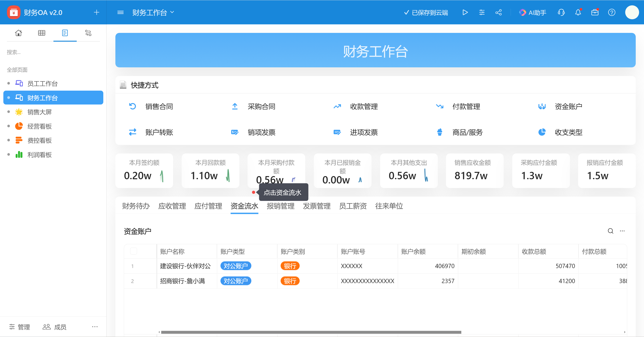Switch to the table grid icon tab
Screen dimensions: 644x337
point(42,33)
